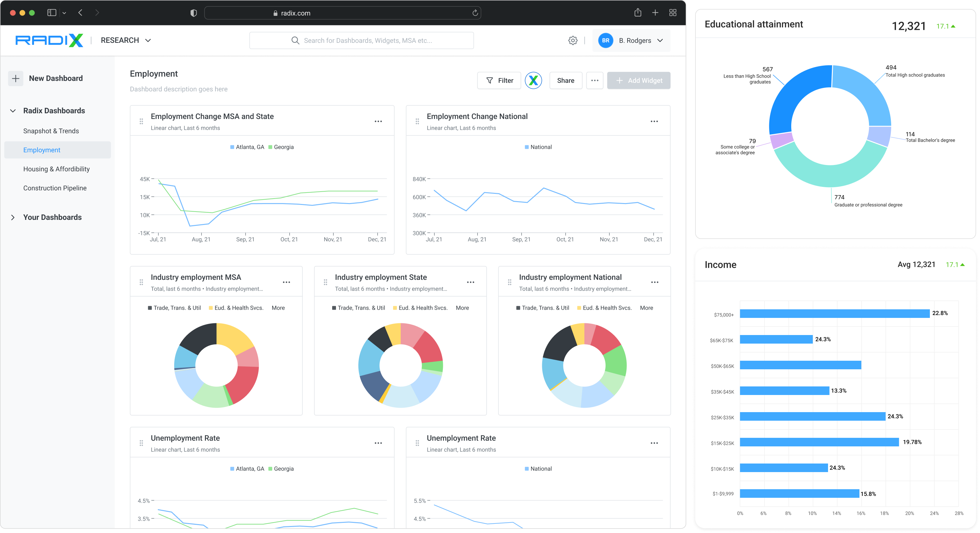Click drag handle on Industry employment MSA widget

(x=141, y=282)
